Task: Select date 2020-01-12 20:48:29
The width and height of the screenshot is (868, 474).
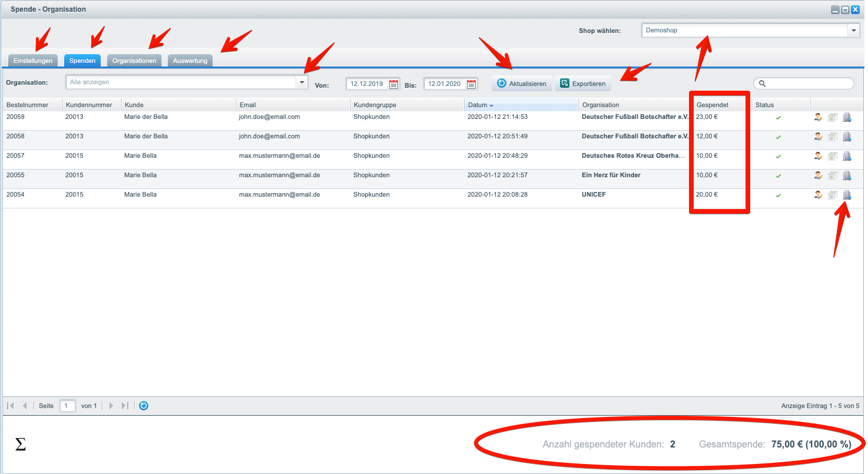Action: (497, 155)
